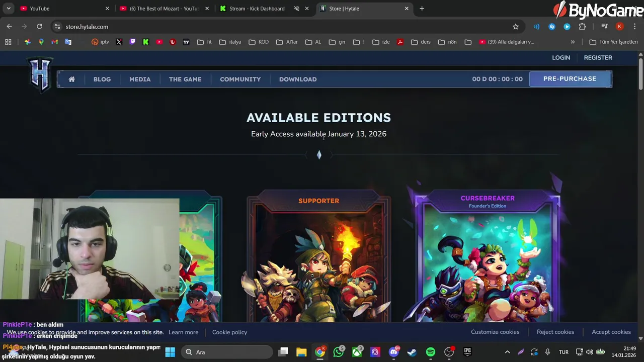Go to Hytale home via house icon

[x=72, y=79]
